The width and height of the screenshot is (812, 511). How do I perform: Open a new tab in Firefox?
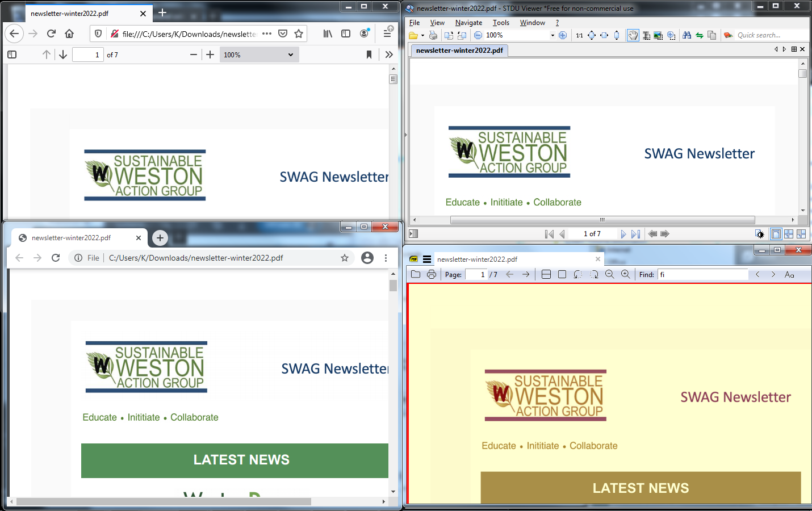tap(162, 12)
